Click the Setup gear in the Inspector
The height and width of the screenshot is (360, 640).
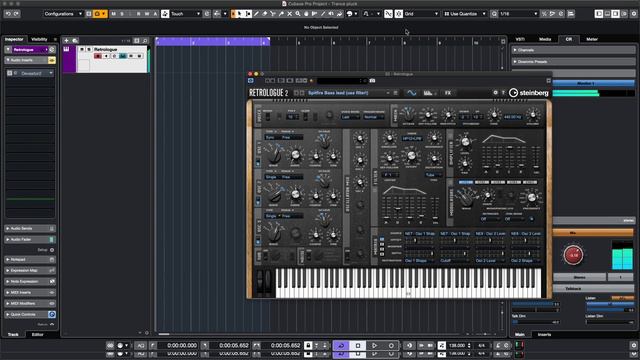tap(52, 250)
